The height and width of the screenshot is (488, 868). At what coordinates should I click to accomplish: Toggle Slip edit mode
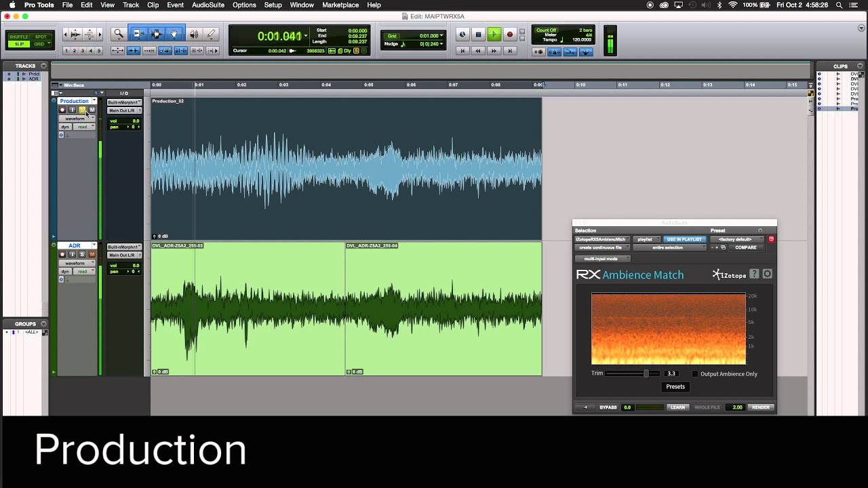click(19, 44)
